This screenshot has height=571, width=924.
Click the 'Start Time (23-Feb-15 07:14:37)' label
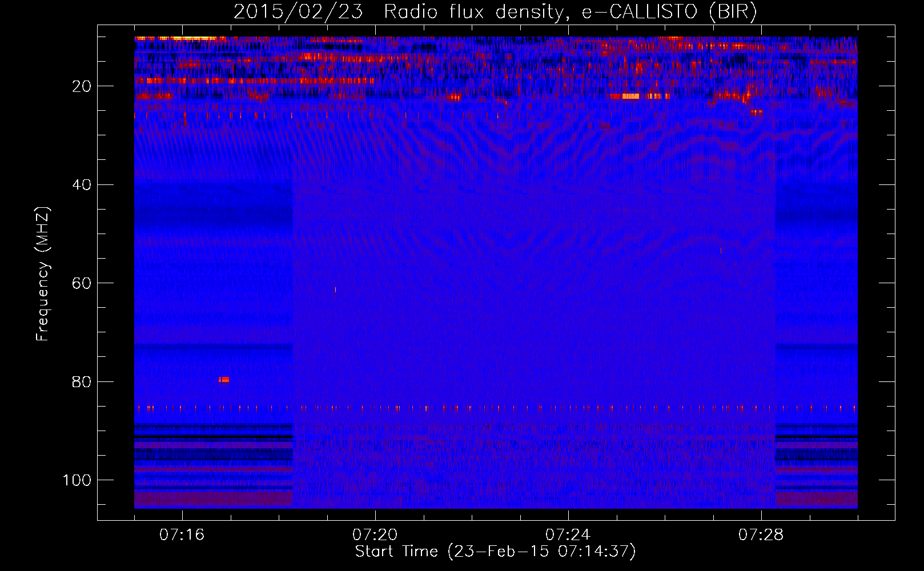tap(495, 552)
